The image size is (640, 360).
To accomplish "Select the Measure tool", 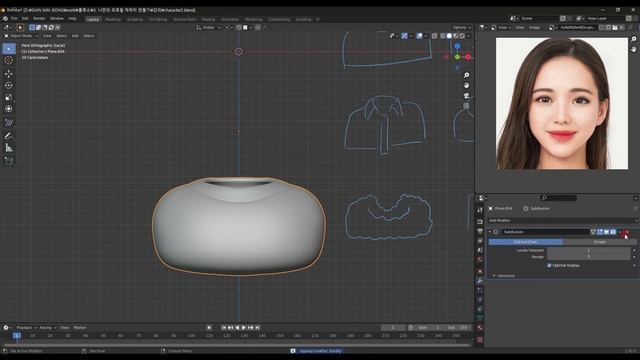I will [9, 148].
